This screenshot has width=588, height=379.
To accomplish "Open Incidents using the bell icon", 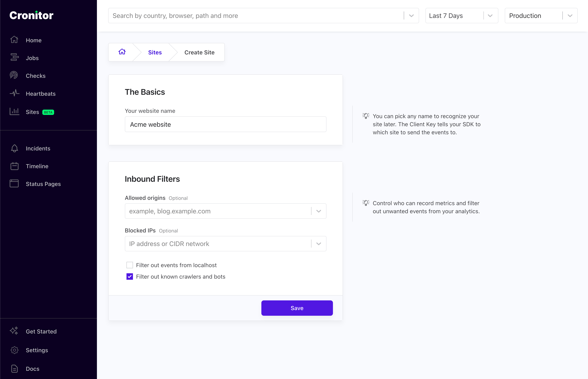I will [x=14, y=148].
